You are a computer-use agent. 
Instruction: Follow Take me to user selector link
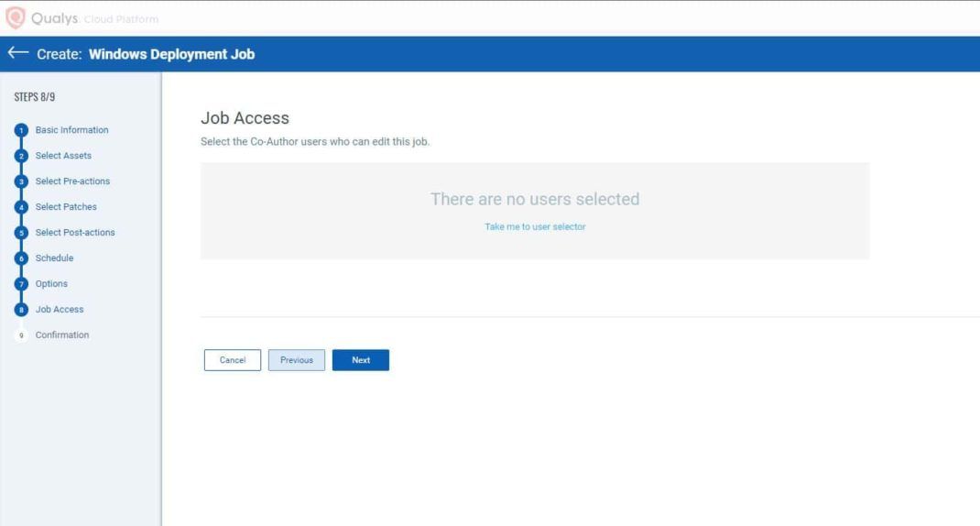(x=535, y=226)
